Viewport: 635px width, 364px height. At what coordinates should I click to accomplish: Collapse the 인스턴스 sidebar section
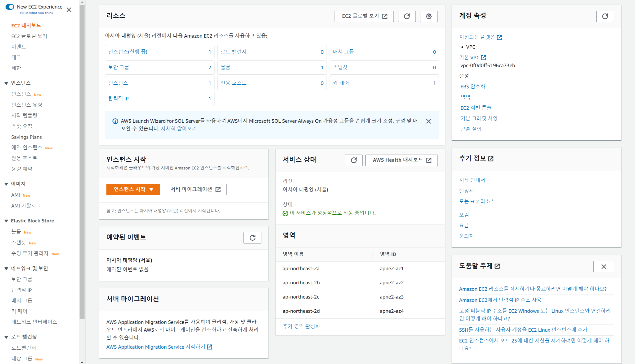coord(6,83)
